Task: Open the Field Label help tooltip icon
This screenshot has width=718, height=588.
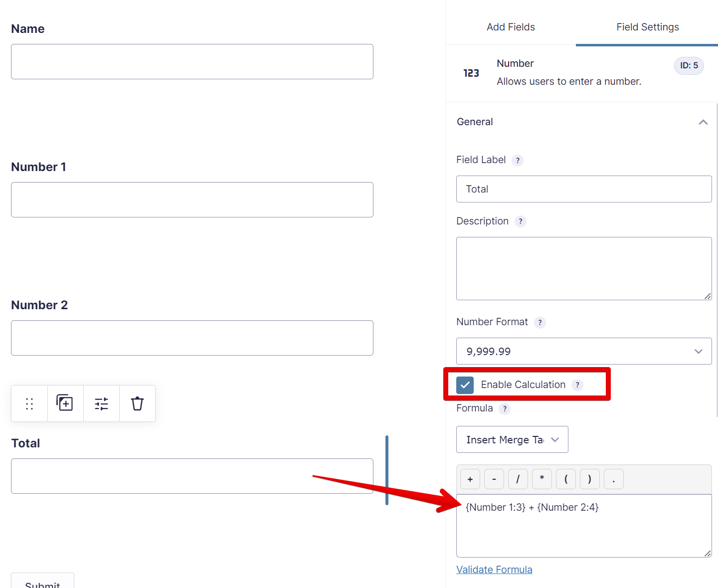Action: point(518,160)
